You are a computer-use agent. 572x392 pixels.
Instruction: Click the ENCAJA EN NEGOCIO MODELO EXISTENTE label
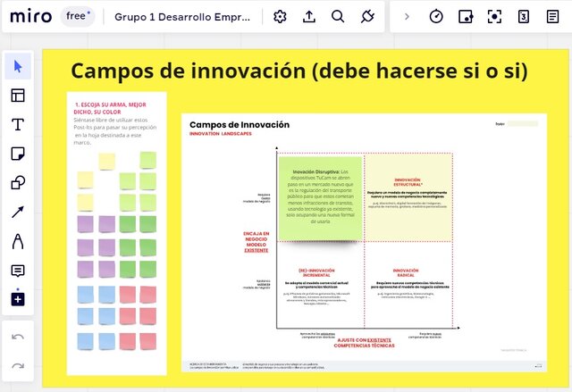pyautogui.click(x=257, y=242)
